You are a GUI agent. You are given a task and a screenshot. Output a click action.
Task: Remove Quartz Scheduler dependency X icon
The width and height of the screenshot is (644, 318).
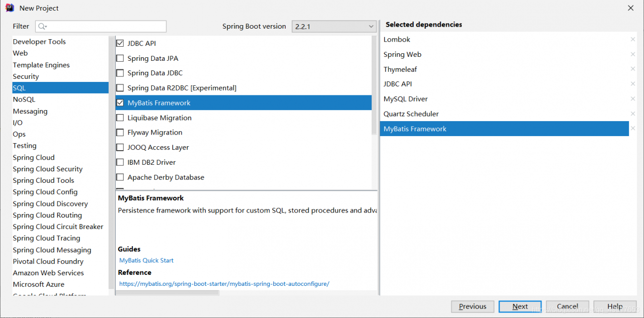(633, 114)
